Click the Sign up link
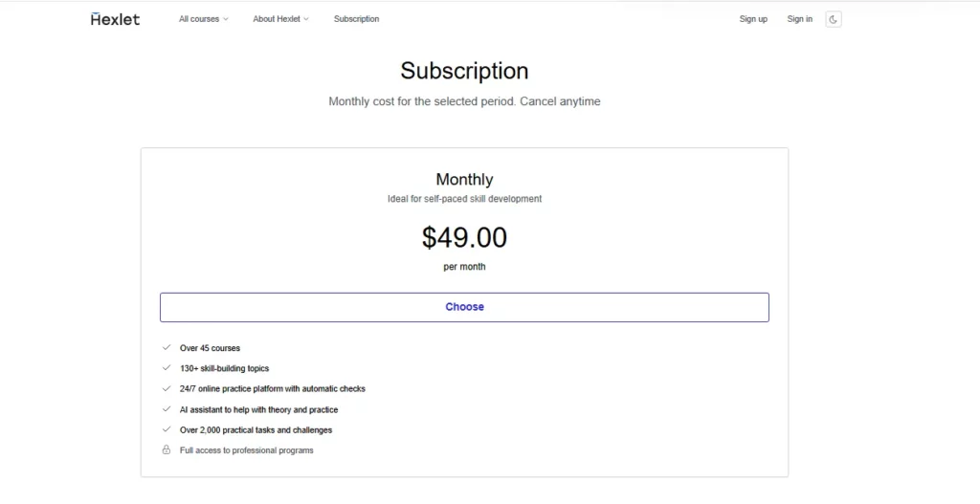The image size is (980, 504). (x=753, y=19)
